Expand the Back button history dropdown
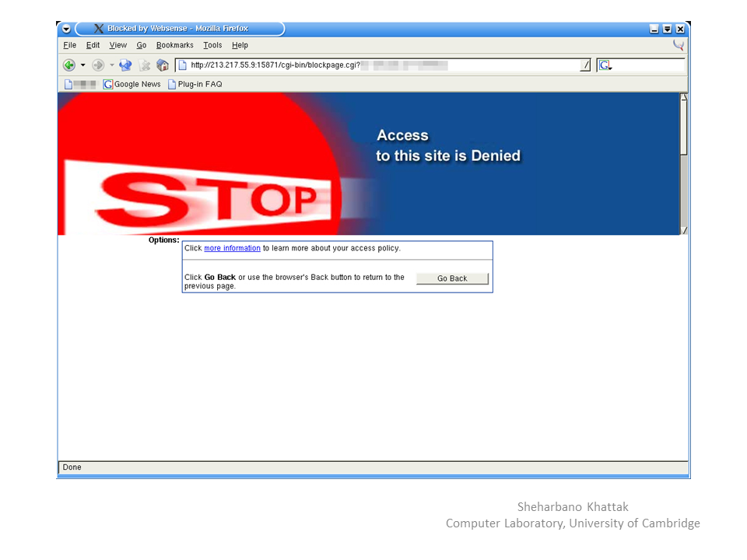The width and height of the screenshot is (747, 560). [x=82, y=65]
